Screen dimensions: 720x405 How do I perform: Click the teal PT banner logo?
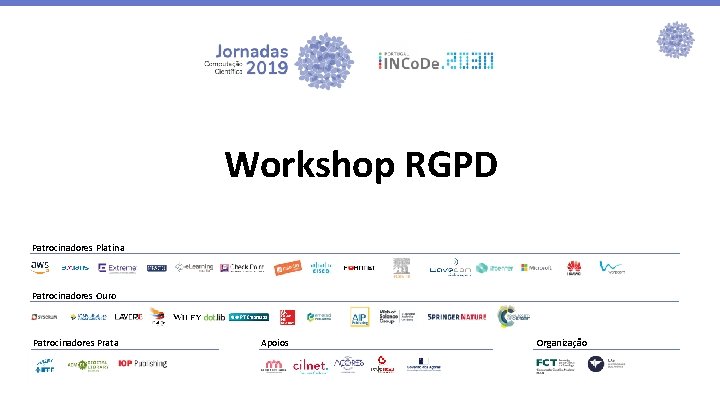[249, 317]
